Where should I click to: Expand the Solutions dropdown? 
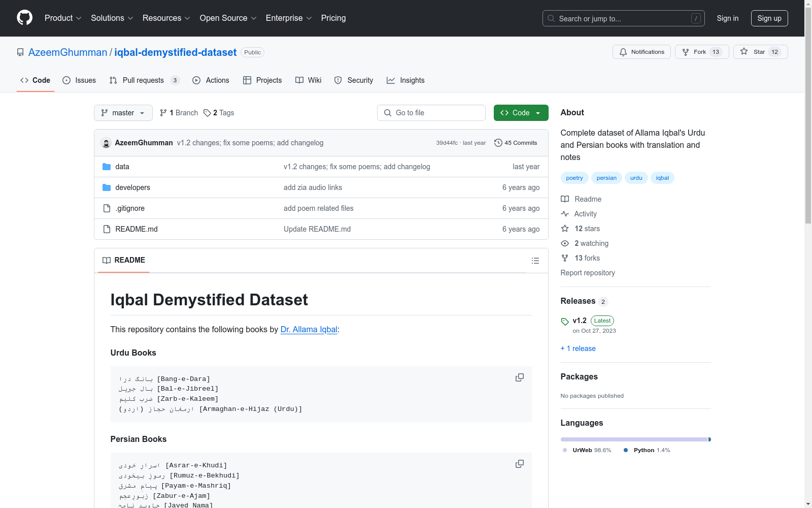(x=112, y=18)
